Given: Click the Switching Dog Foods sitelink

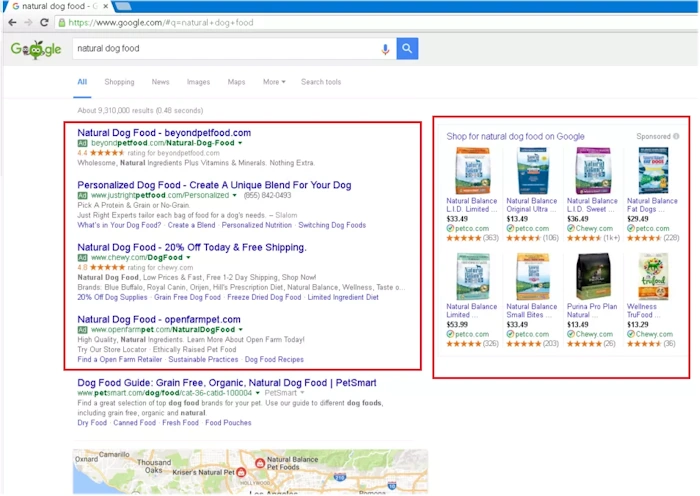Looking at the screenshot, I should point(332,225).
